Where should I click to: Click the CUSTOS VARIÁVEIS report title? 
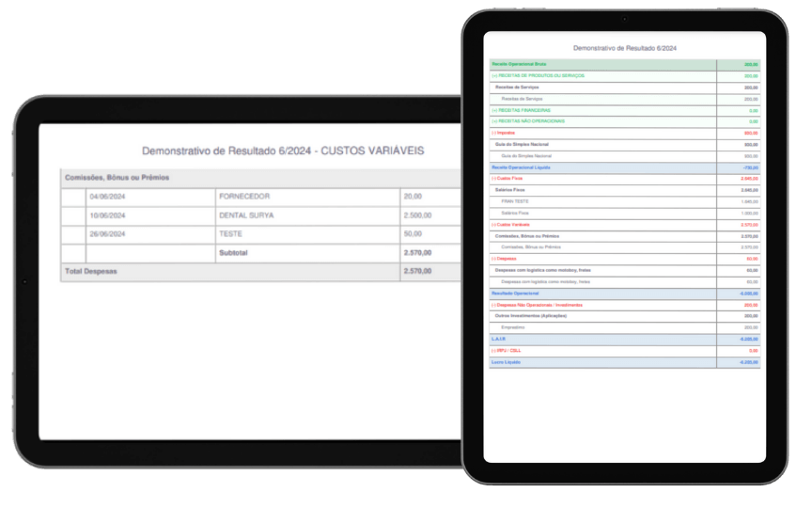click(x=283, y=151)
